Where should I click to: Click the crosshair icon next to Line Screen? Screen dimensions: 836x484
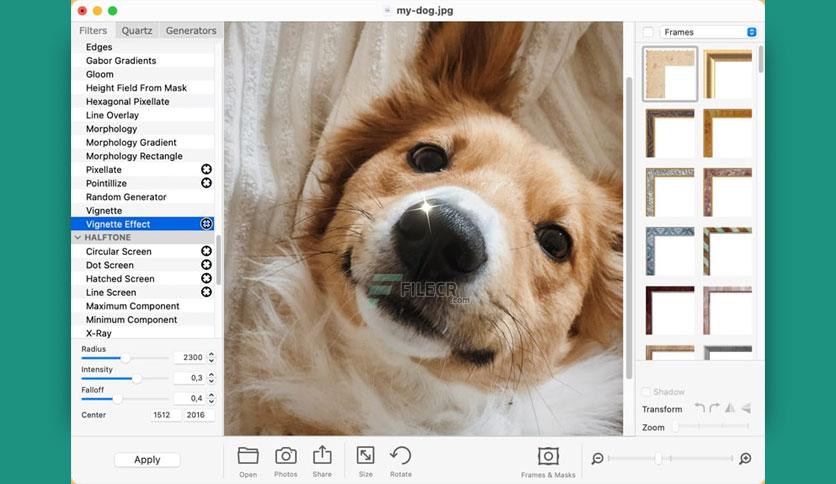point(206,292)
